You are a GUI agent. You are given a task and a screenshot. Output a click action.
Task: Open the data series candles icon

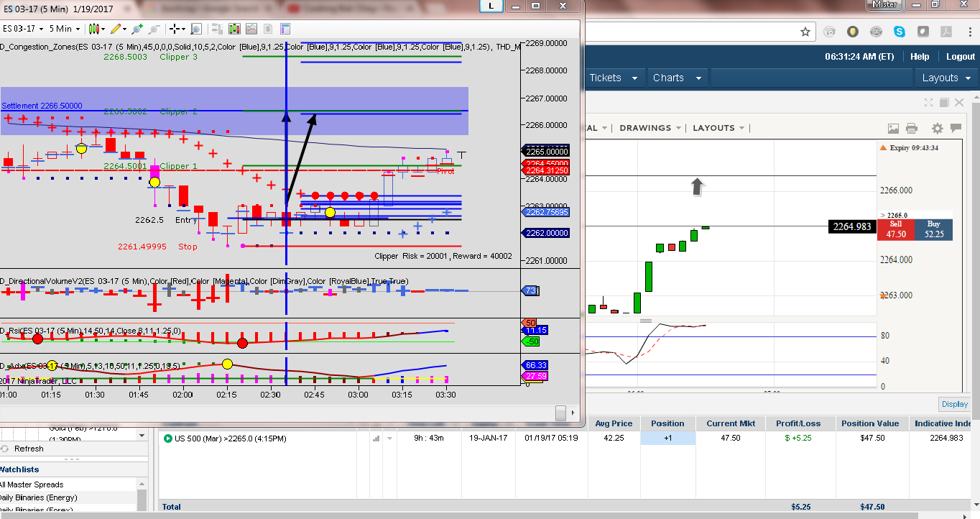point(234,29)
